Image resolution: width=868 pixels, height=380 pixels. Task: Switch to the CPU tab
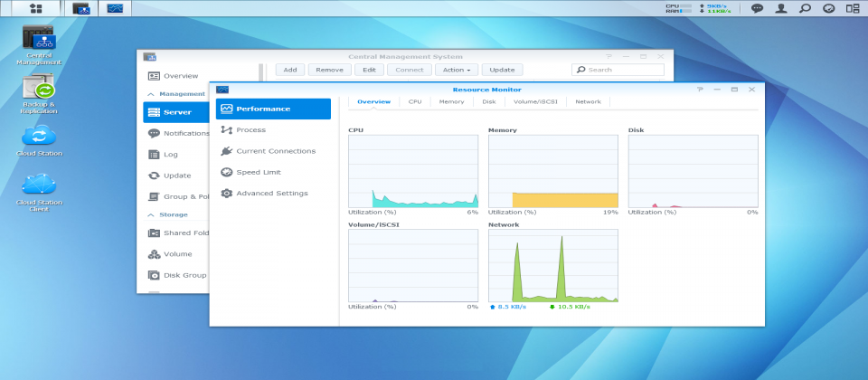415,102
